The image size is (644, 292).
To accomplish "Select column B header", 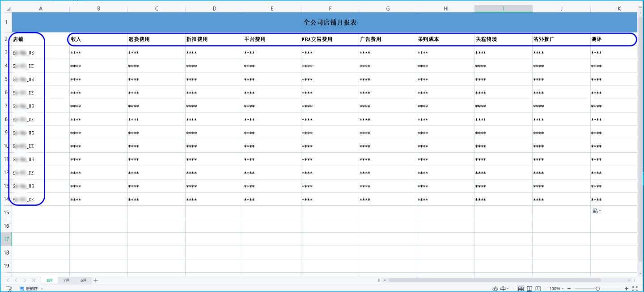I will pyautogui.click(x=98, y=8).
